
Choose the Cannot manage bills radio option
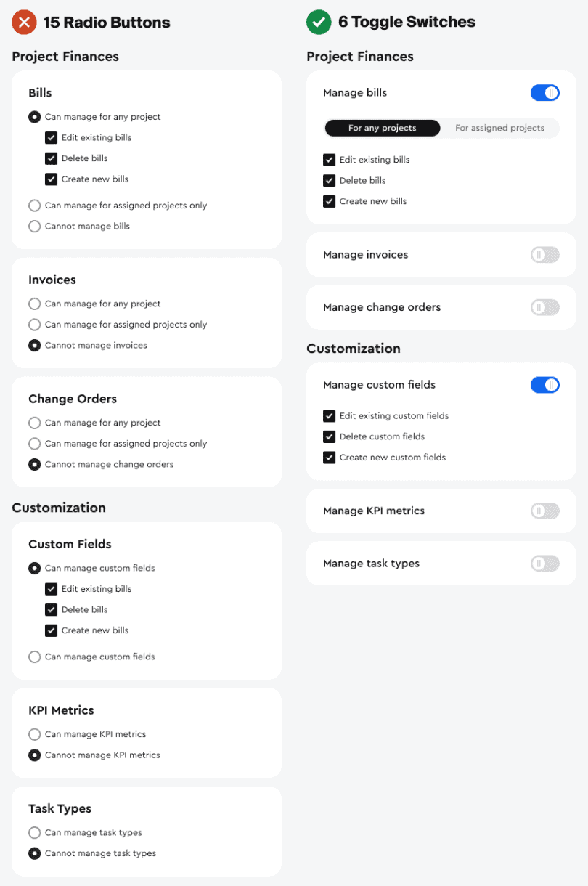pos(34,227)
